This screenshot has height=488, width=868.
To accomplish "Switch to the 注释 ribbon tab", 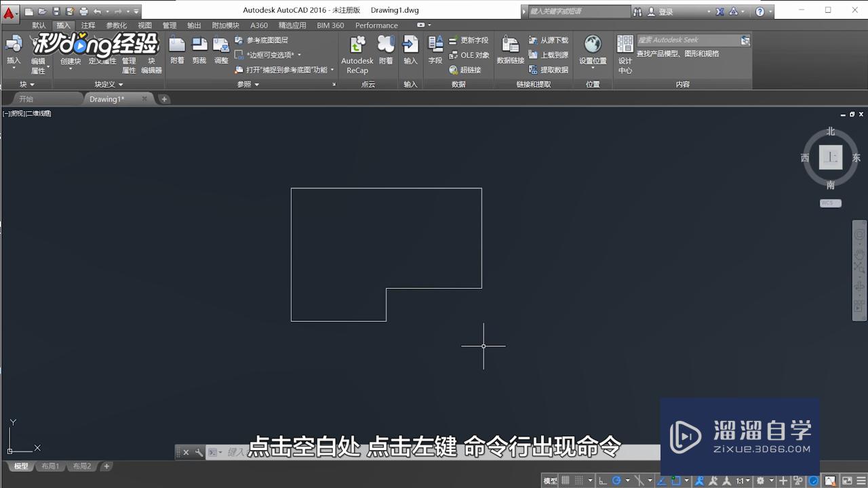I will [87, 25].
